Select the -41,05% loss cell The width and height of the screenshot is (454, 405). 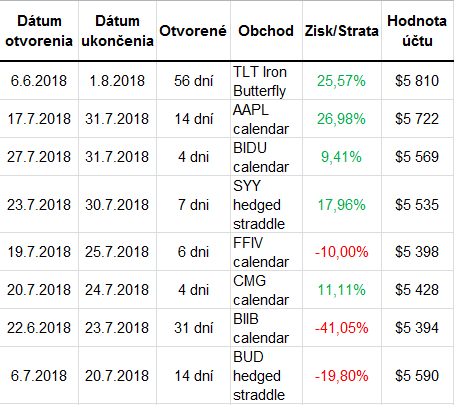(342, 328)
